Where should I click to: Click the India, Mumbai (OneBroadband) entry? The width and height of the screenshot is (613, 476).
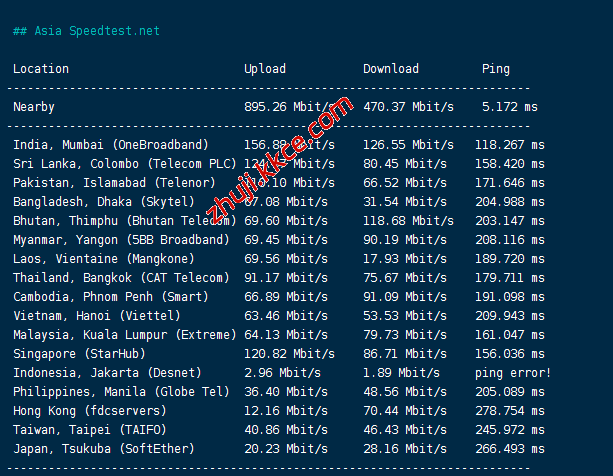(111, 145)
